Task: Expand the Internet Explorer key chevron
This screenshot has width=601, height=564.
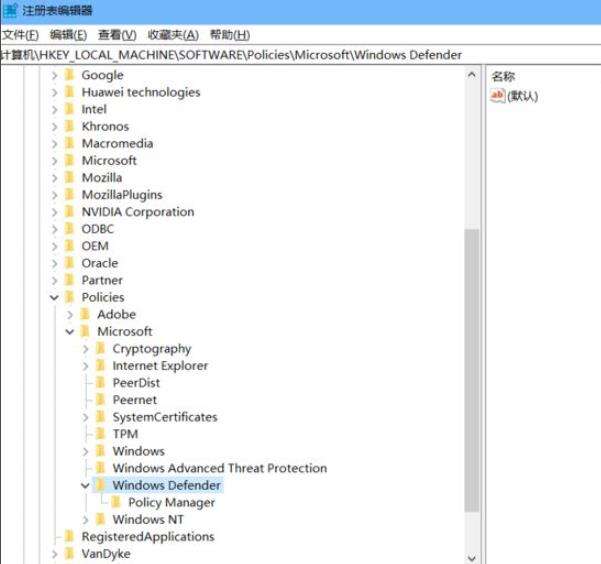Action: [x=85, y=366]
